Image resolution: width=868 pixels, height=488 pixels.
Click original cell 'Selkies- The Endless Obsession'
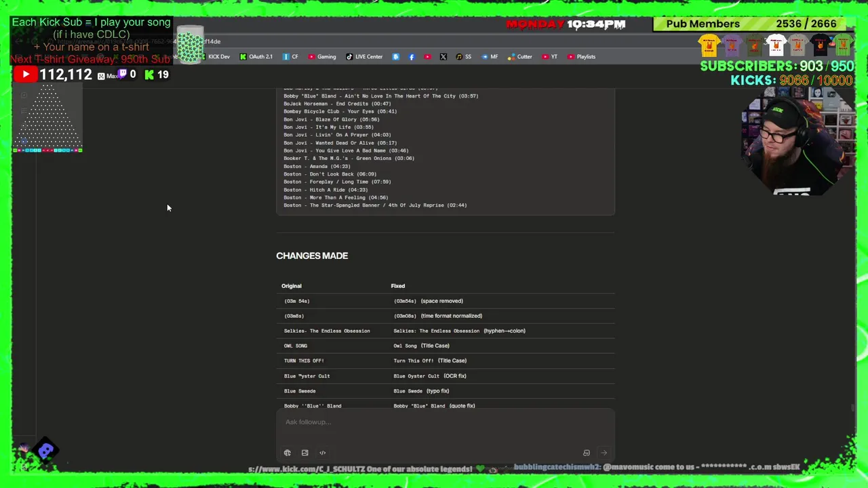pyautogui.click(x=327, y=331)
